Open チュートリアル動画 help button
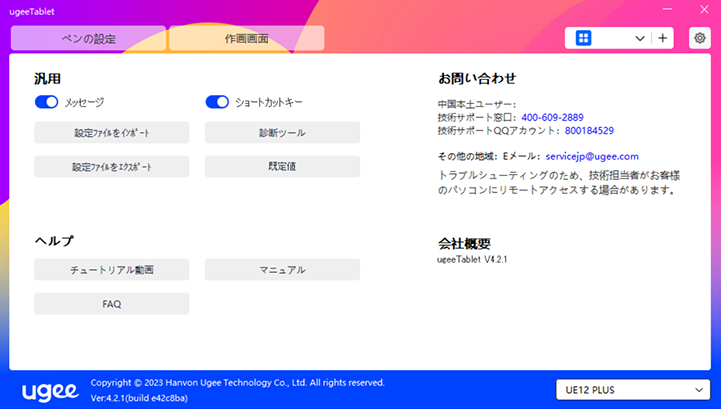 tap(111, 270)
